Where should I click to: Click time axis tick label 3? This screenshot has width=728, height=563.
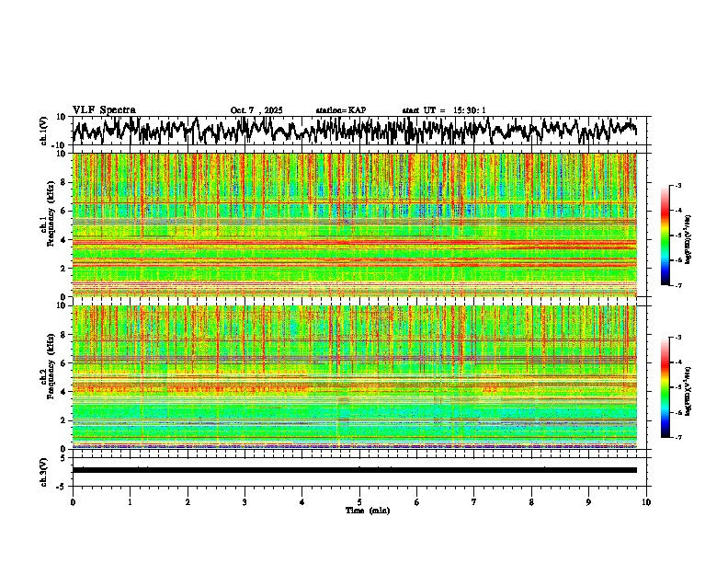tap(245, 502)
